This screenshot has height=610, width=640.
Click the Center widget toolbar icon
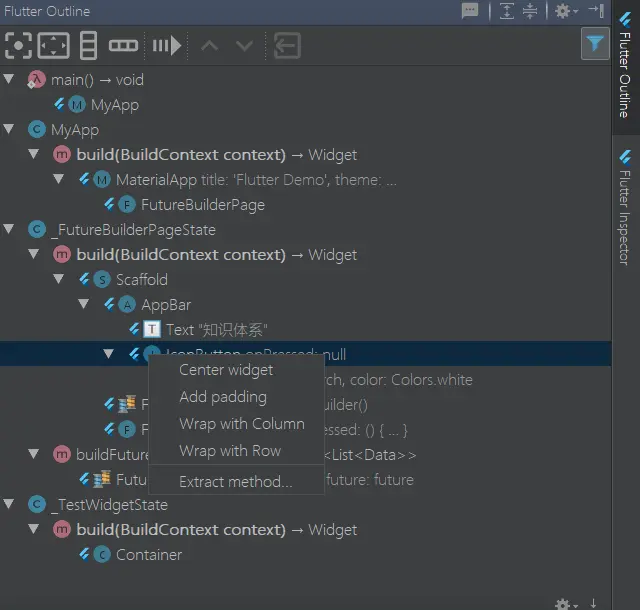pos(18,45)
